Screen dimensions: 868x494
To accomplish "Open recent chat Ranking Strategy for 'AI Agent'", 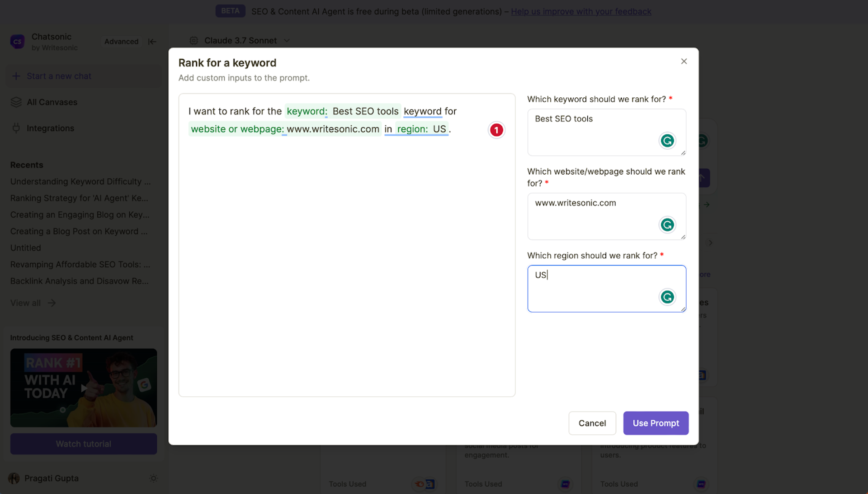I will coord(79,198).
